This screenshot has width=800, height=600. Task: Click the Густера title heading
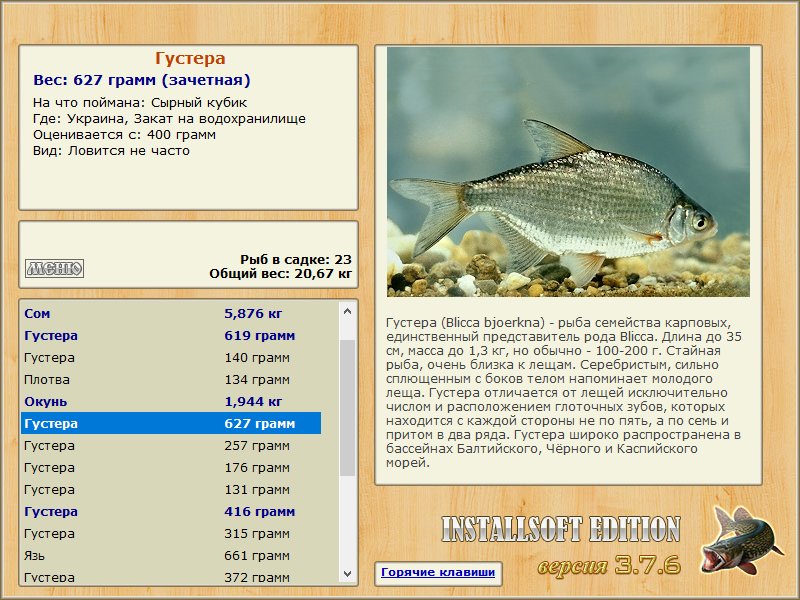coord(190,58)
